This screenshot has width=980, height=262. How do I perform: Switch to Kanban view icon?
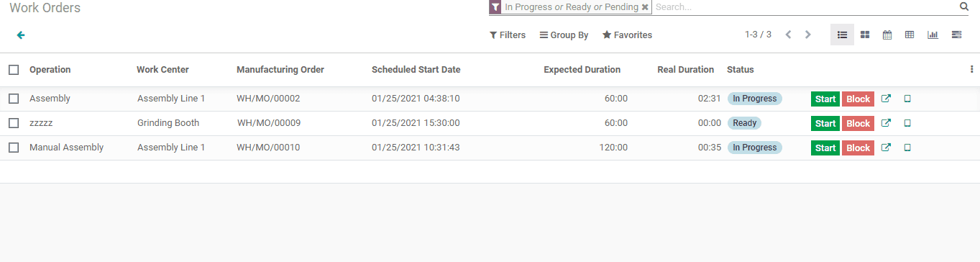(865, 35)
